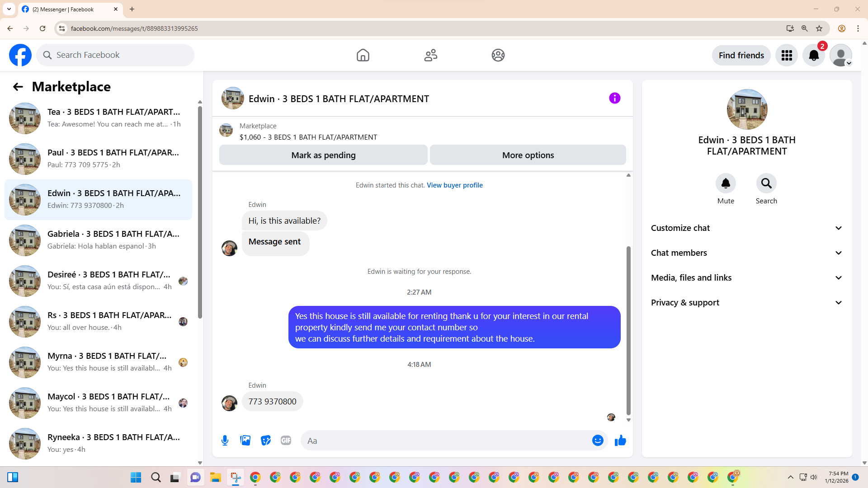Expand Media, files and links section
The height and width of the screenshot is (488, 868).
pyautogui.click(x=747, y=278)
